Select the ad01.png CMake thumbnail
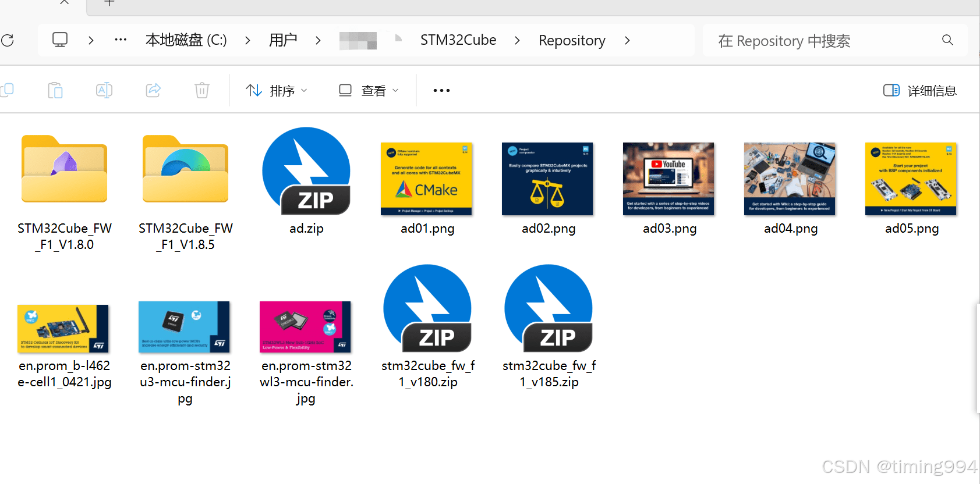 pyautogui.click(x=426, y=179)
